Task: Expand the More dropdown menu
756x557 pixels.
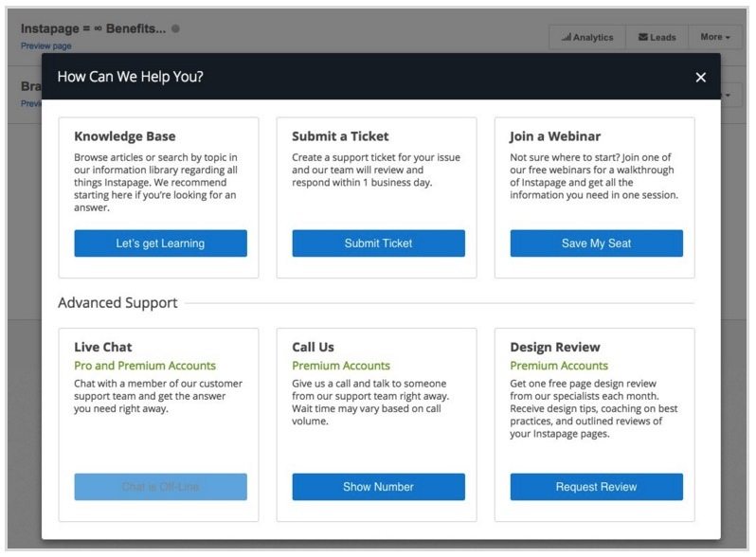Action: tap(715, 37)
